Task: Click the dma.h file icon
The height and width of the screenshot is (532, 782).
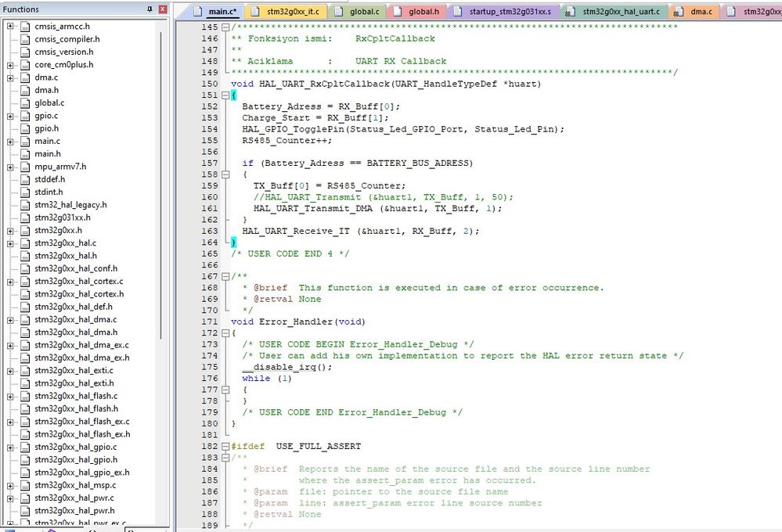Action: click(x=25, y=90)
